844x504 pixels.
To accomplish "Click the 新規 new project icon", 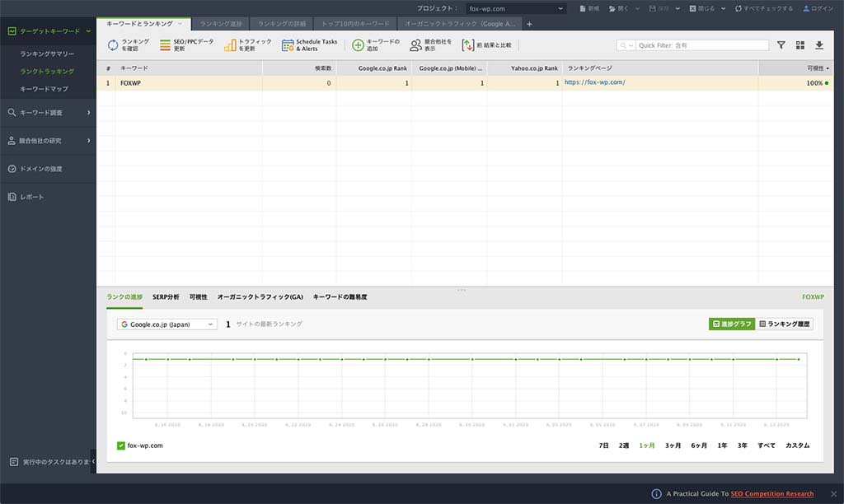I will click(x=583, y=8).
